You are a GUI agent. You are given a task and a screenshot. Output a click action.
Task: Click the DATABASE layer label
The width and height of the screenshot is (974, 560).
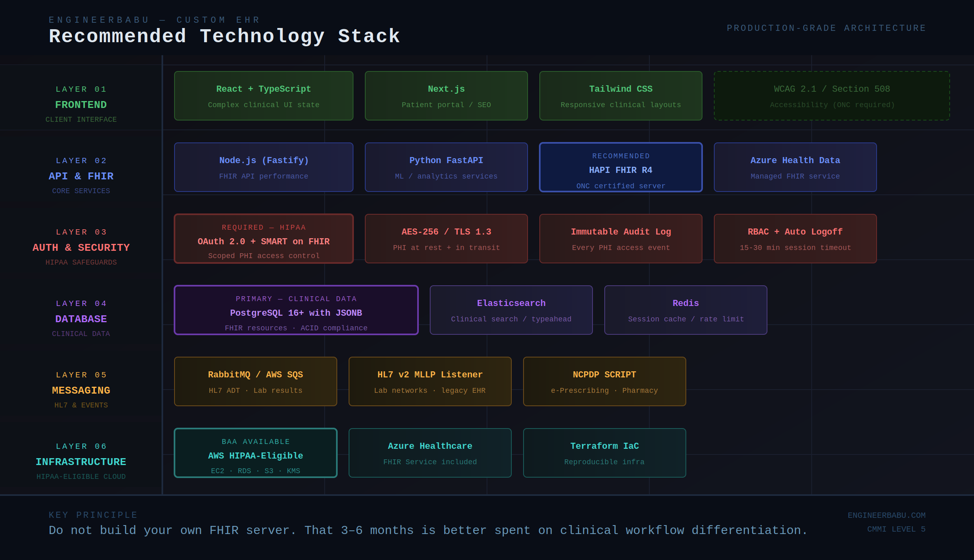tap(81, 319)
